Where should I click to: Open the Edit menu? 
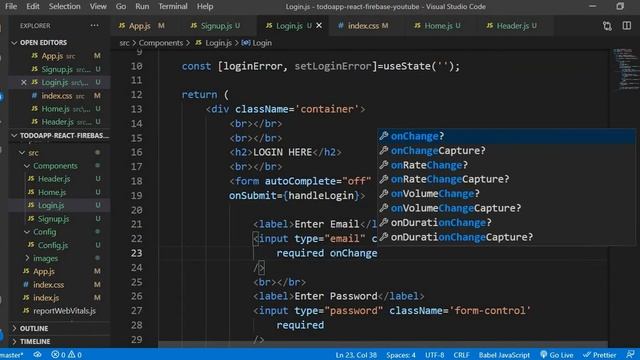click(x=33, y=7)
